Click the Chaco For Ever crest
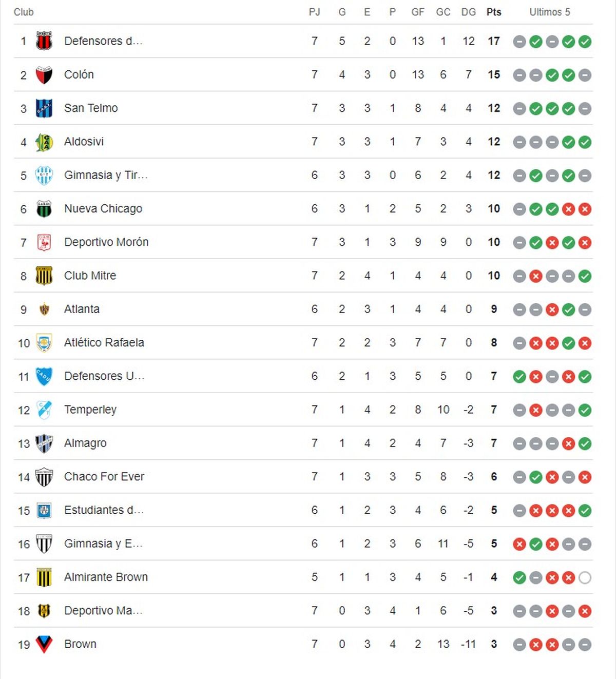The image size is (616, 679). point(44,477)
